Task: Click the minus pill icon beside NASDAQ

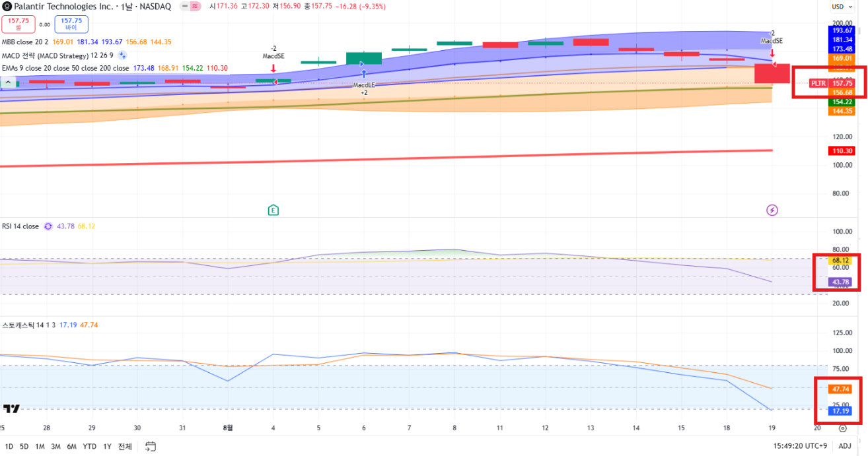Action: (x=185, y=6)
